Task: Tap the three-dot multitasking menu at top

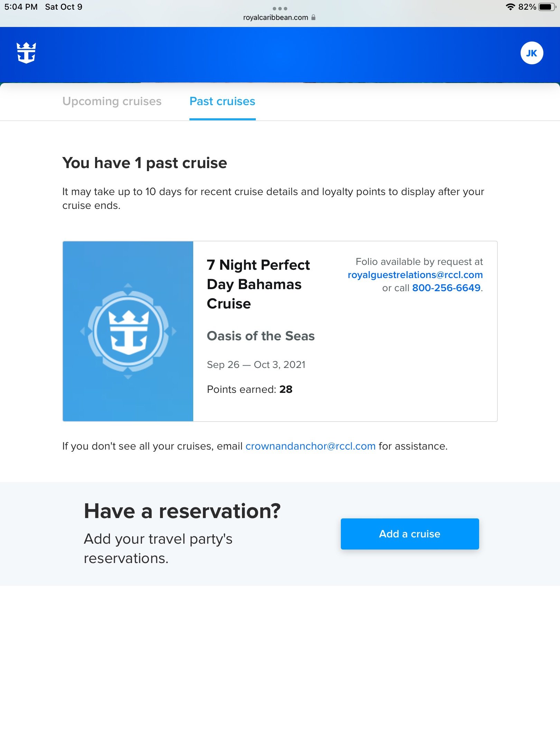Action: coord(280,8)
